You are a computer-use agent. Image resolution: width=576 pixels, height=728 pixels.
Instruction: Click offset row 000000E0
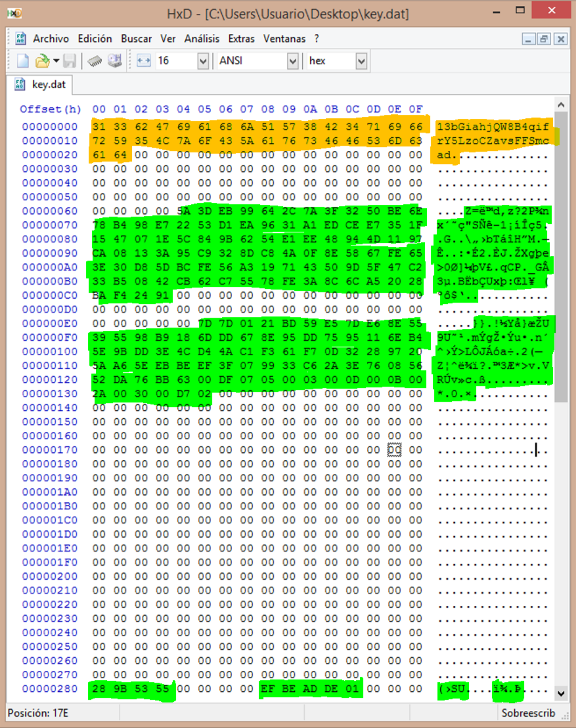click(50, 324)
